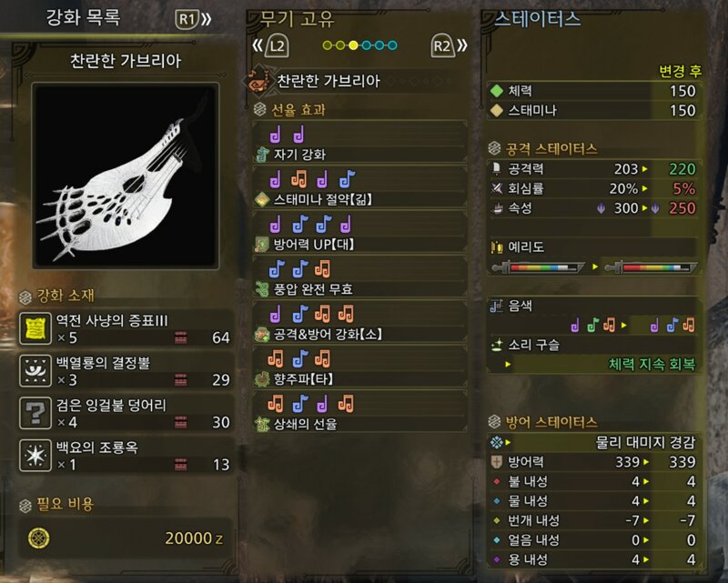This screenshot has height=583, width=728.
Task: Click the 백요의 조룡옥 gem icon
Action: click(x=35, y=456)
